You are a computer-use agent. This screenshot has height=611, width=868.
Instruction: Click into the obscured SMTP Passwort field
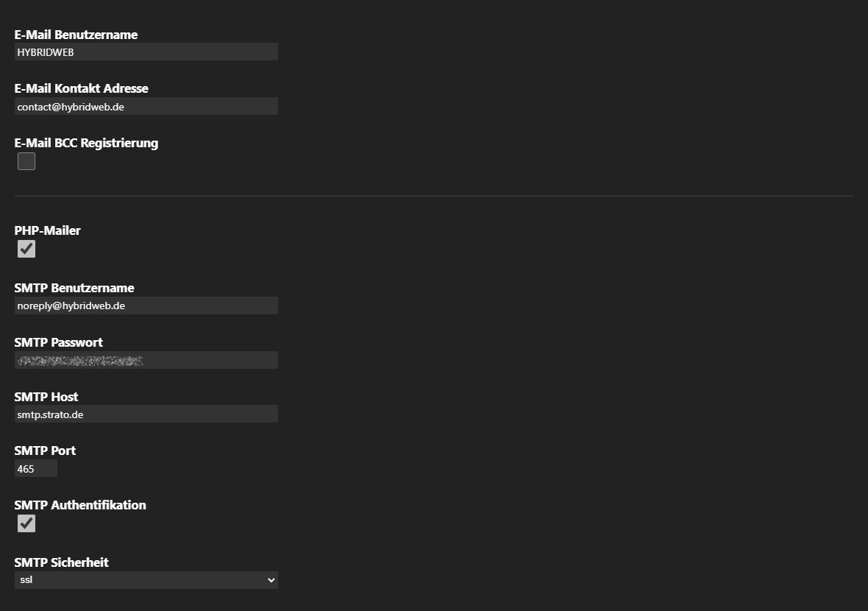[x=146, y=360]
